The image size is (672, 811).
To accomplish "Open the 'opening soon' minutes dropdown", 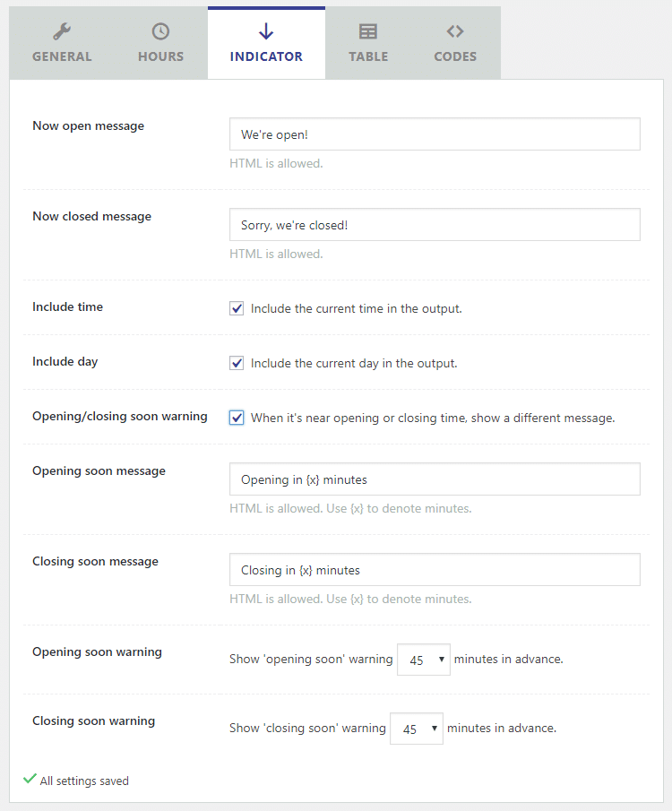I will pos(424,660).
